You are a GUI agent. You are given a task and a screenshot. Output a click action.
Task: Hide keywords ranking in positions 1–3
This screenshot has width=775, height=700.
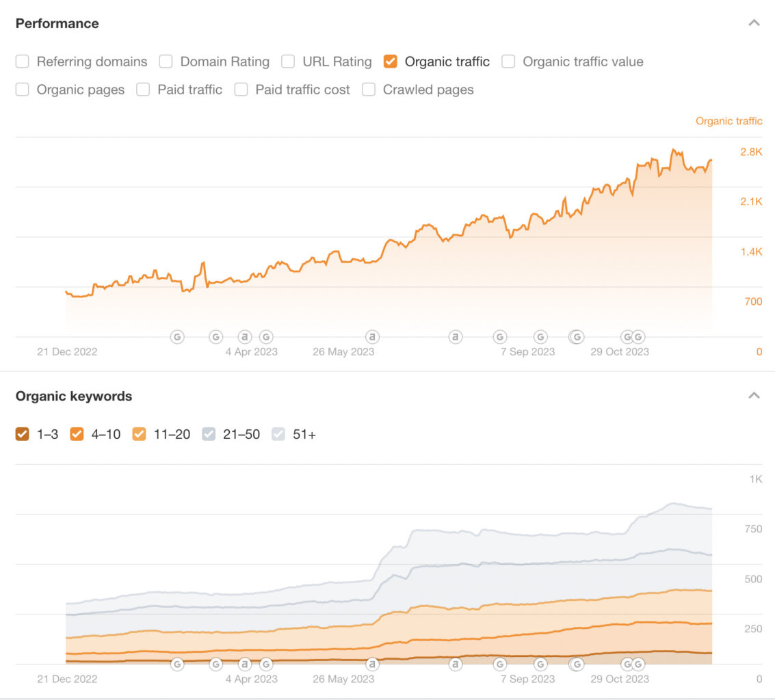(23, 434)
